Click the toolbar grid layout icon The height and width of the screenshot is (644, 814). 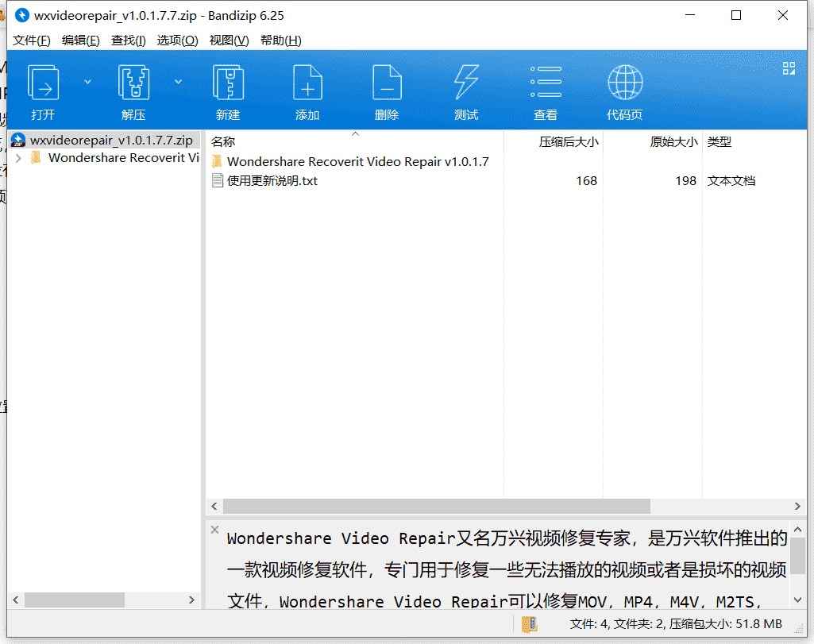coord(789,68)
